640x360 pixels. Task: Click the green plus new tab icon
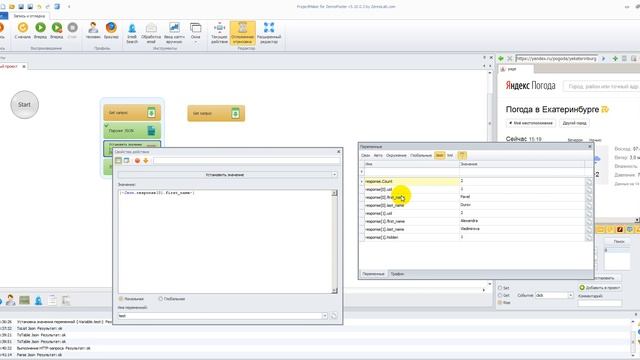click(x=615, y=59)
